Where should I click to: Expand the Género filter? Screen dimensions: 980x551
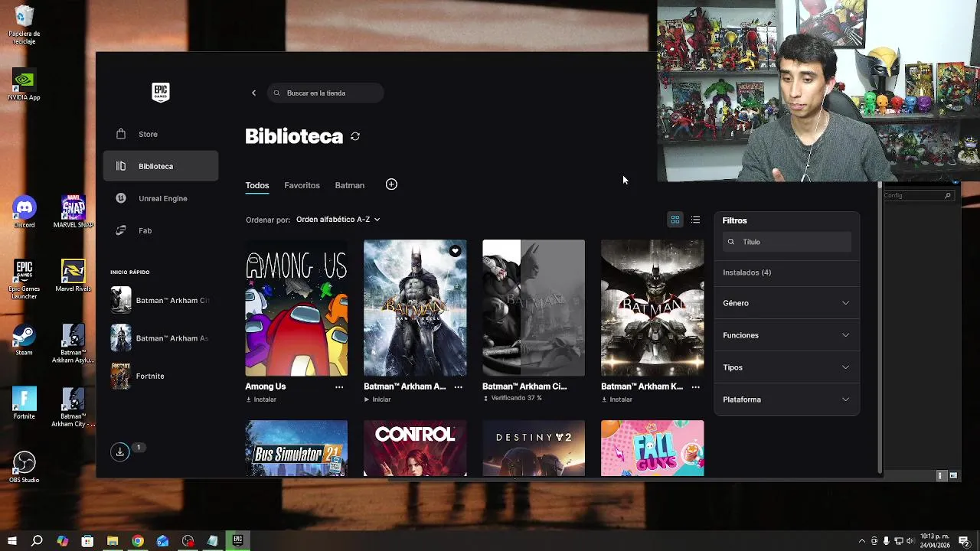pos(786,303)
